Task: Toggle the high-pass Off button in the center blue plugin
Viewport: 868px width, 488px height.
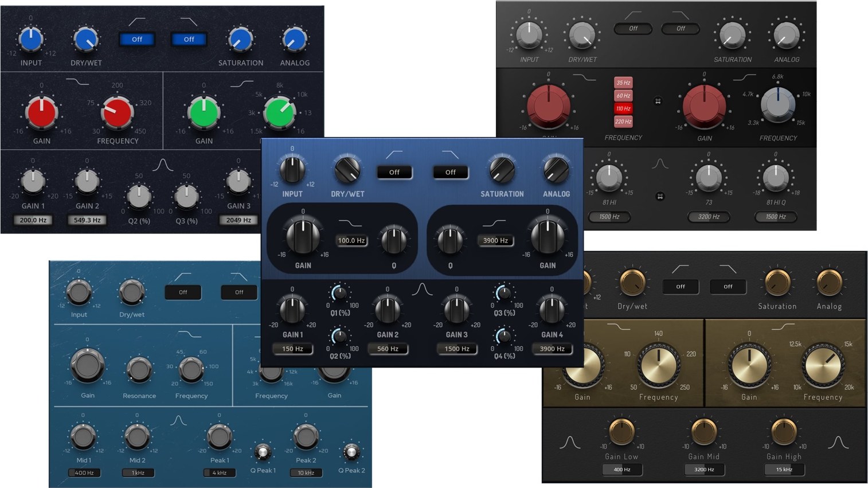Action: coord(394,172)
